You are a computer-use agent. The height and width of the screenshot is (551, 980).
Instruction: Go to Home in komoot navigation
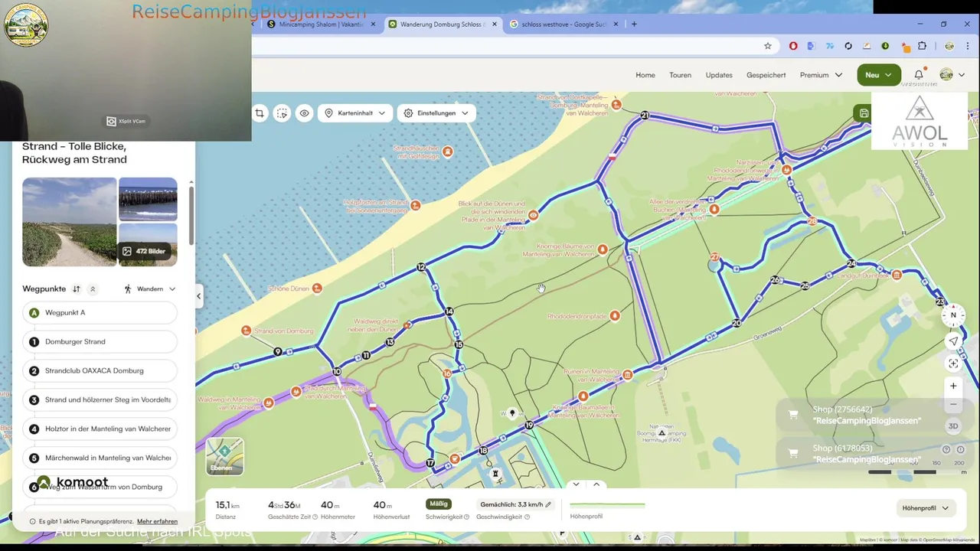pos(645,75)
